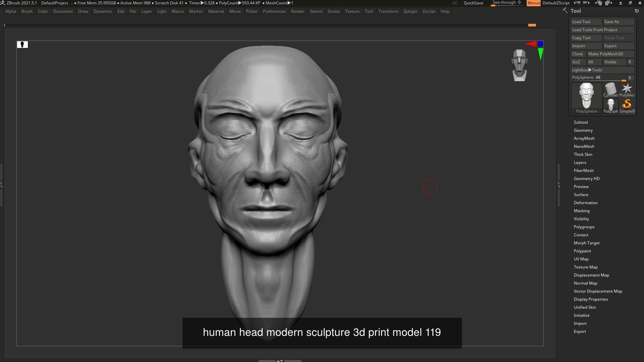Expand the Displacement Map subpalette
The width and height of the screenshot is (644, 362).
point(591,275)
